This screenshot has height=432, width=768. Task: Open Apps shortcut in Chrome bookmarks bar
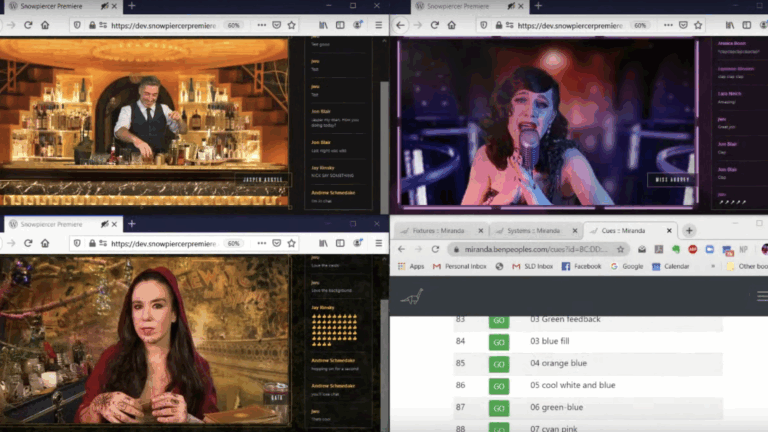[x=411, y=266]
